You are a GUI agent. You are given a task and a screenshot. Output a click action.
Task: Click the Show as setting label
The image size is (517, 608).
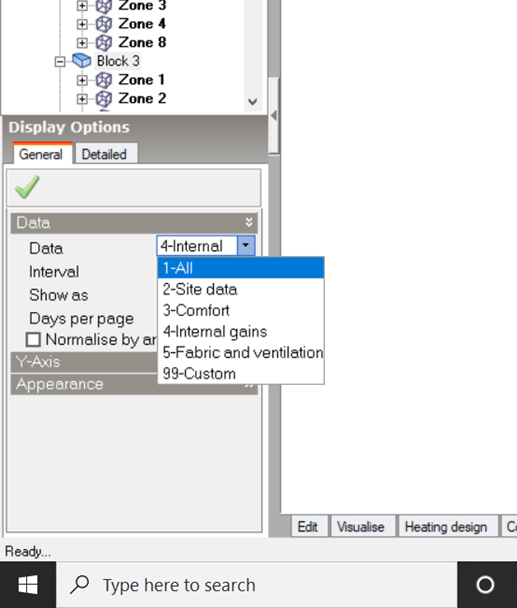pos(59,295)
